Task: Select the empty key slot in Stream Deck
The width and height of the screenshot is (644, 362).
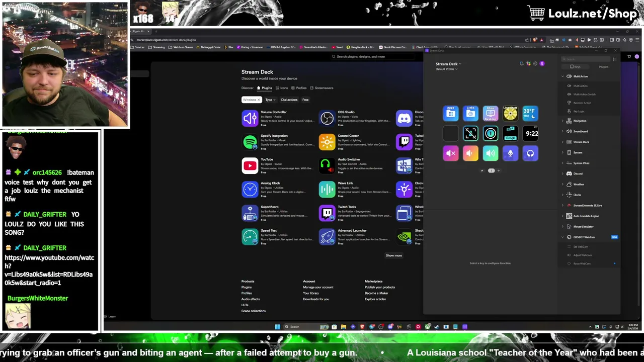Action: [x=451, y=133]
